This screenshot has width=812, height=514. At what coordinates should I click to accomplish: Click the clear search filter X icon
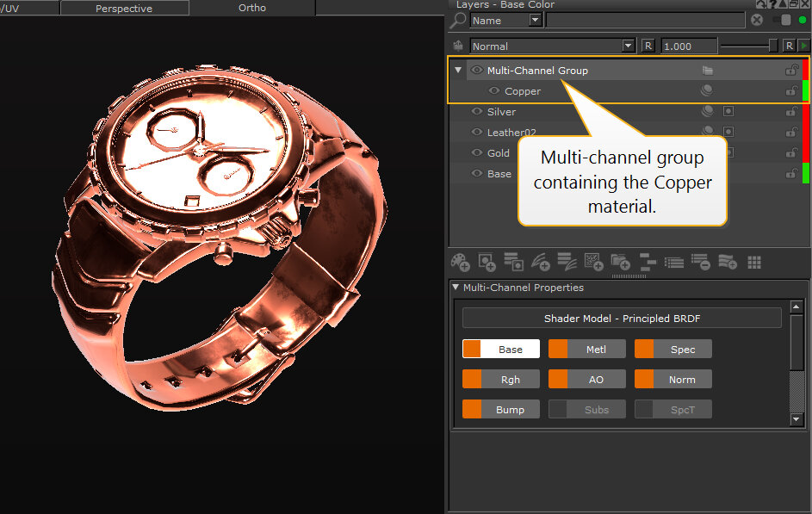pyautogui.click(x=757, y=20)
